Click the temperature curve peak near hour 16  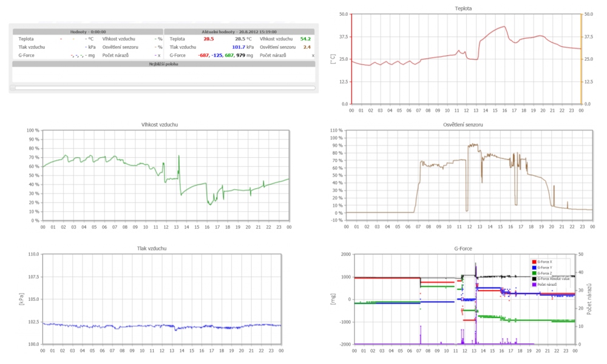click(x=504, y=27)
